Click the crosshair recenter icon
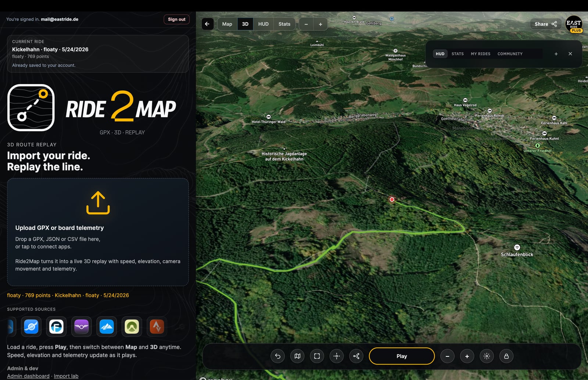This screenshot has height=380, width=588. 337,356
